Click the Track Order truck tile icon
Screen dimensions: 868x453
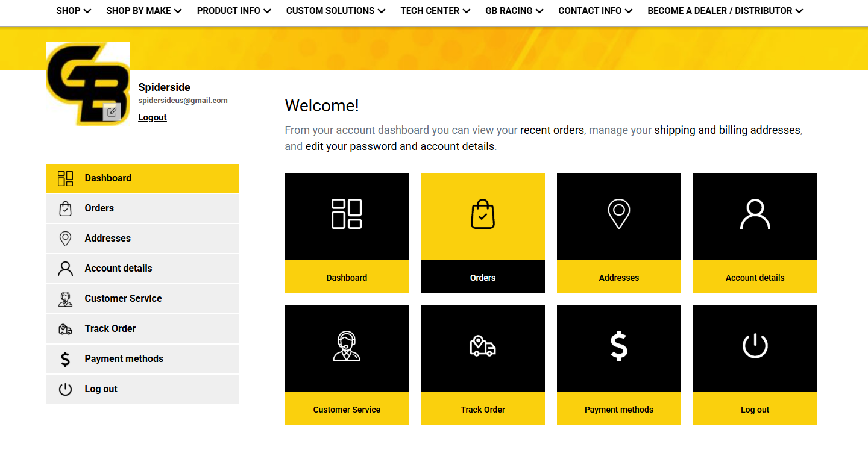482,346
